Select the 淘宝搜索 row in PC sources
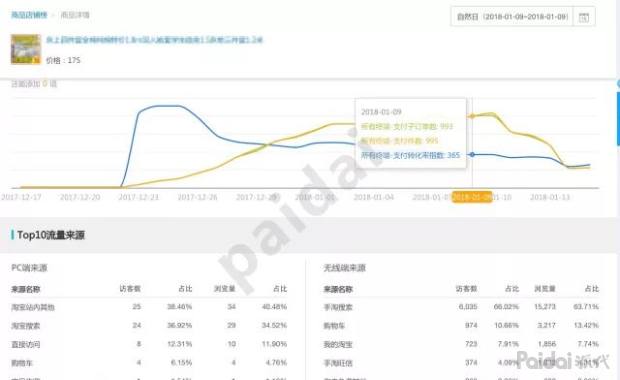This screenshot has height=380, width=620. pyautogui.click(x=149, y=325)
